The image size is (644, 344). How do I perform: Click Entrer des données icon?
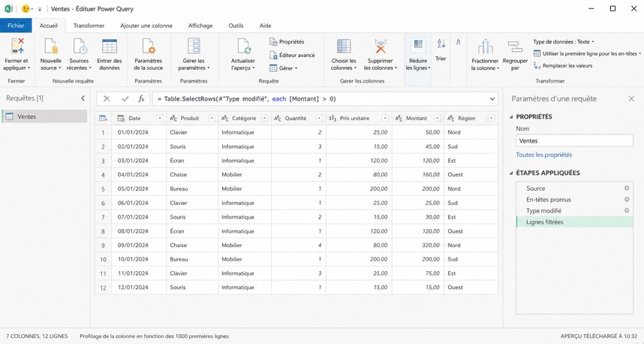point(110,46)
